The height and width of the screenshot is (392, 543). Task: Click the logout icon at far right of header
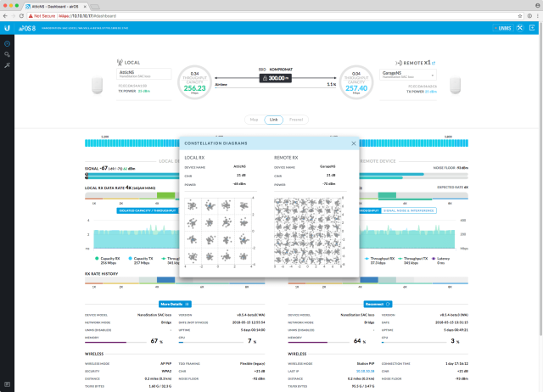532,27
